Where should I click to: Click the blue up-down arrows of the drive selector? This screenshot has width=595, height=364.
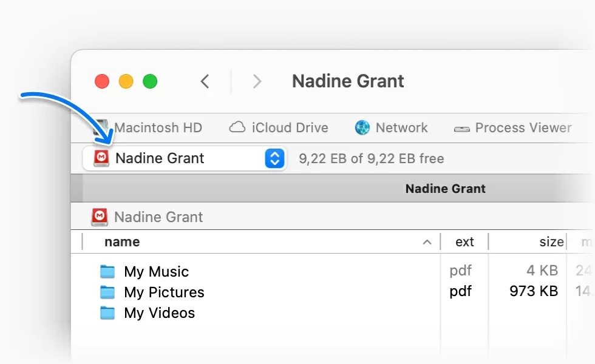coord(275,159)
